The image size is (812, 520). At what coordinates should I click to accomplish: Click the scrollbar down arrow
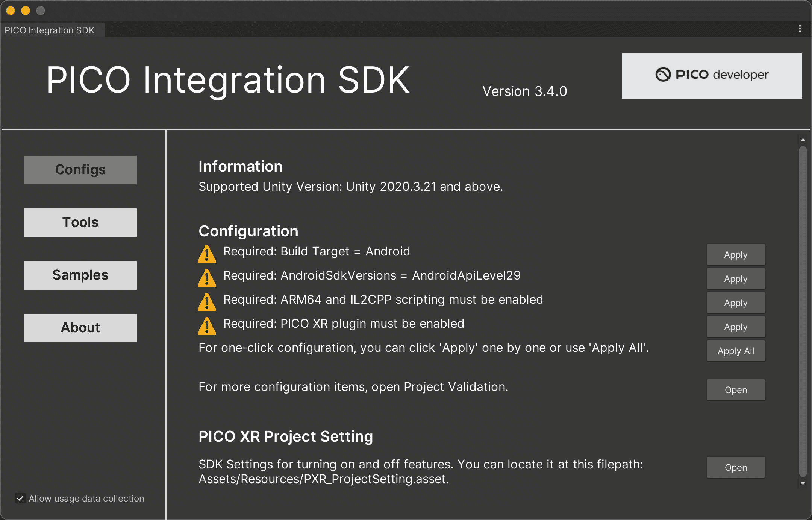pos(803,483)
